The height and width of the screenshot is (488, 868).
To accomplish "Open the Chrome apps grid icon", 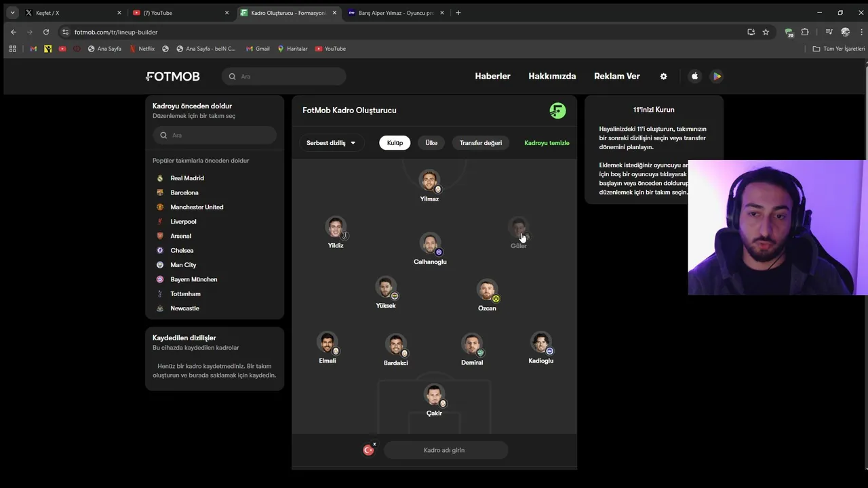I will (x=12, y=49).
